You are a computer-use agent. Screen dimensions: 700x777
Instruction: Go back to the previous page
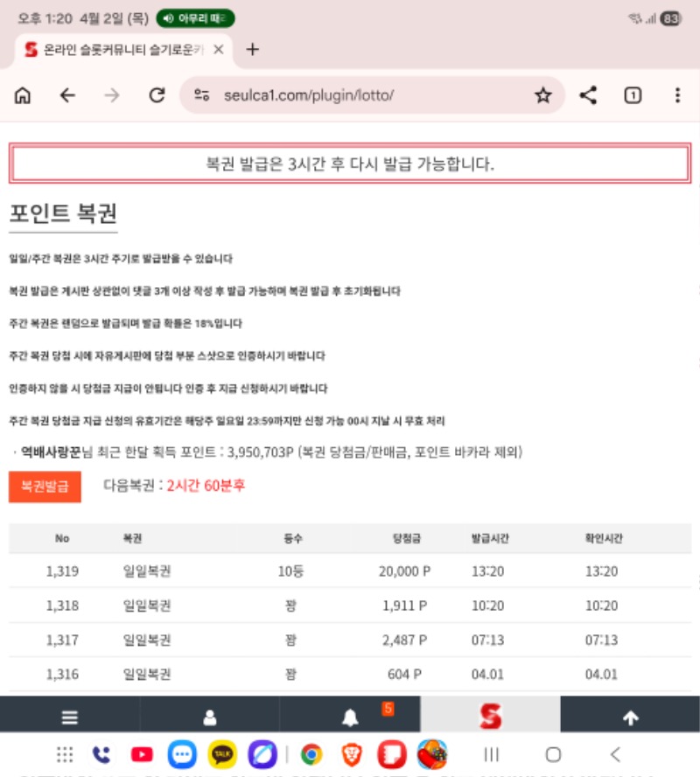click(68, 96)
